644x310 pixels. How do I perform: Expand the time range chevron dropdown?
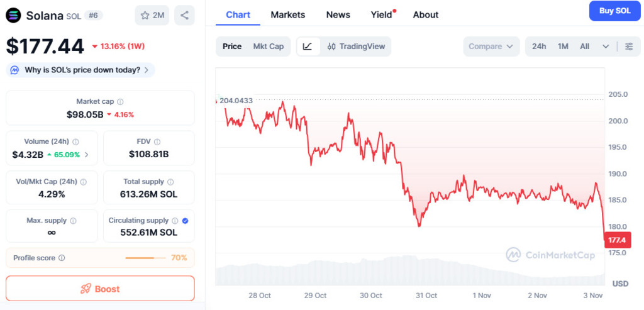(x=606, y=47)
